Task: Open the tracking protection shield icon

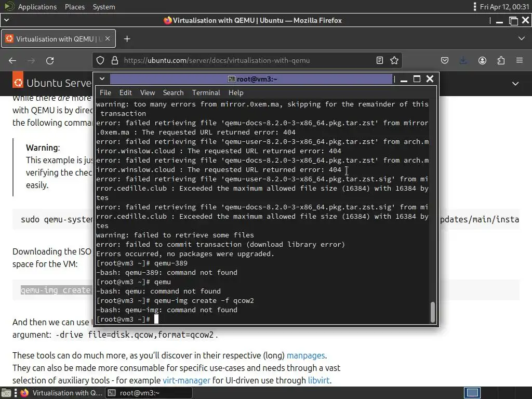Action: coord(100,60)
